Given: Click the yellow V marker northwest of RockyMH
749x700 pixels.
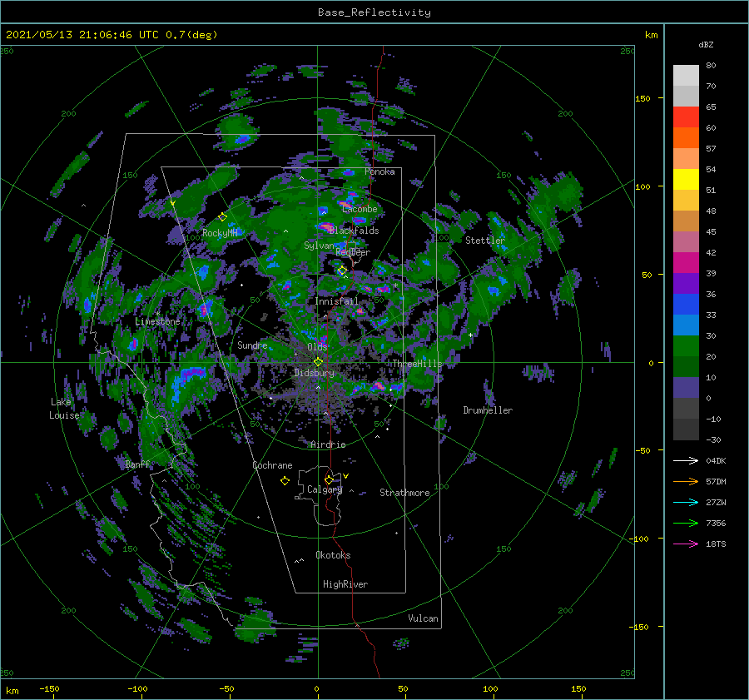Looking at the screenshot, I should point(172,203).
